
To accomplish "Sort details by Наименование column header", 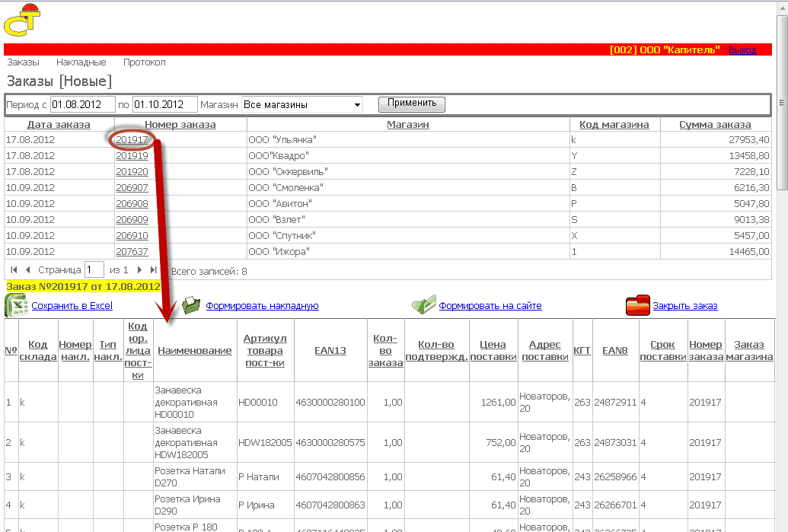I will (x=195, y=351).
